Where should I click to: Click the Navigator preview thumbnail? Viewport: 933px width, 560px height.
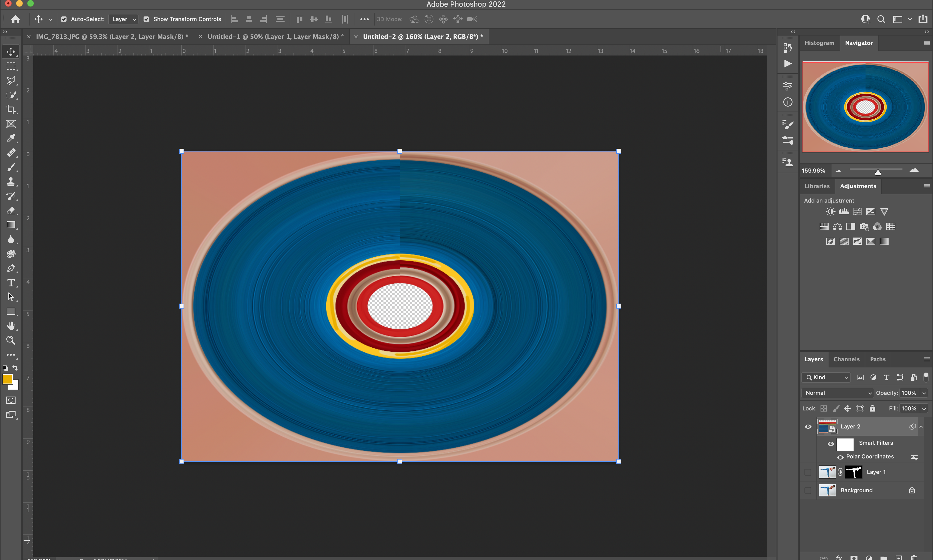[866, 107]
